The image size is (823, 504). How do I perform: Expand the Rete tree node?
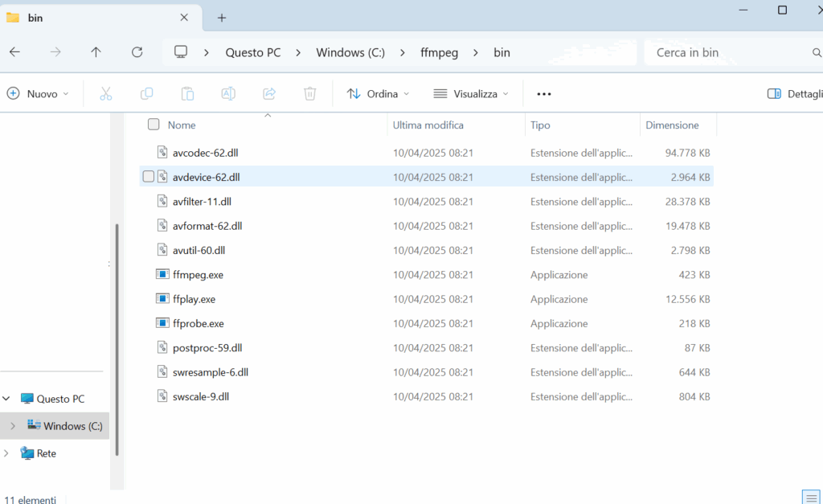(6, 453)
